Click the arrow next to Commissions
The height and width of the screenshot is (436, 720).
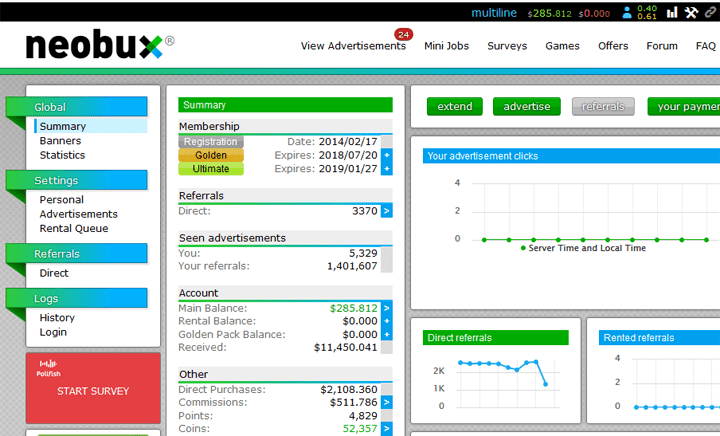pyautogui.click(x=387, y=402)
